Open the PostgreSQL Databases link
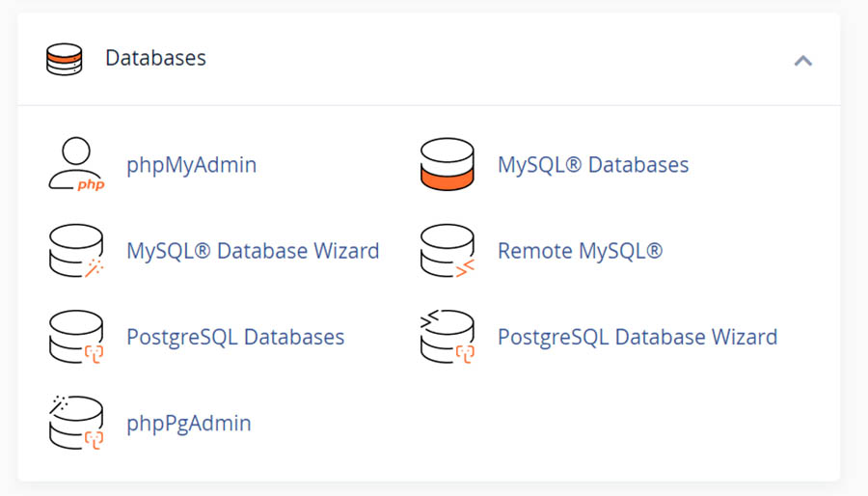The height and width of the screenshot is (496, 868). pos(235,337)
